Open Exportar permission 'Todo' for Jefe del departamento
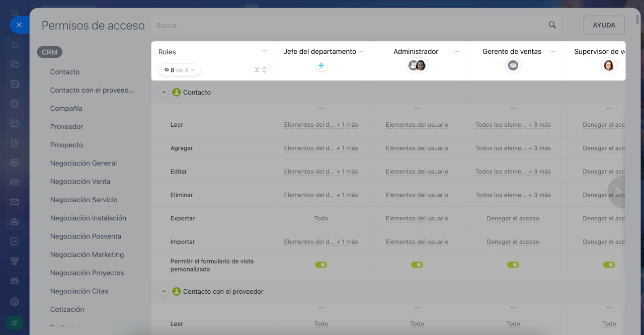Image resolution: width=644 pixels, height=335 pixels. [321, 218]
